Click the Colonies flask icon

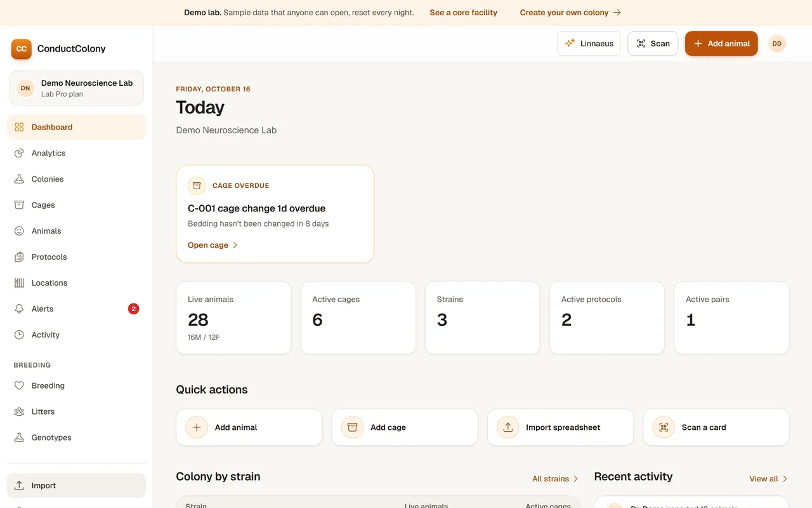click(19, 179)
